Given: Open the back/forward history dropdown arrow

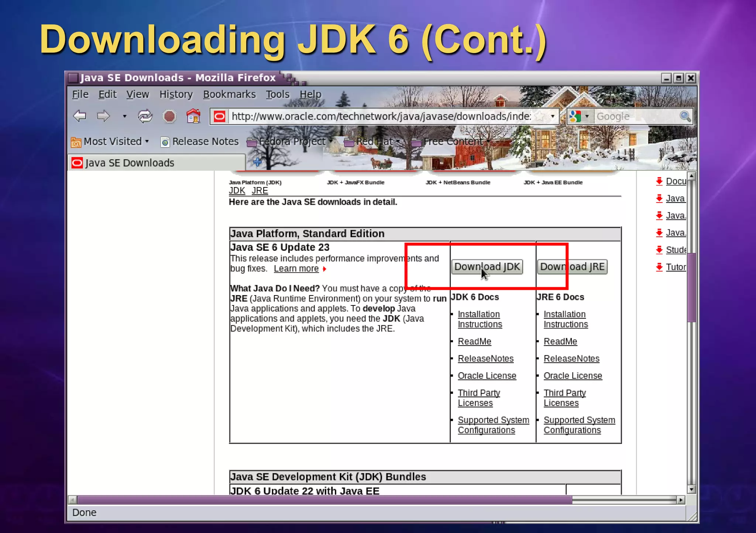Looking at the screenshot, I should coord(125,116).
